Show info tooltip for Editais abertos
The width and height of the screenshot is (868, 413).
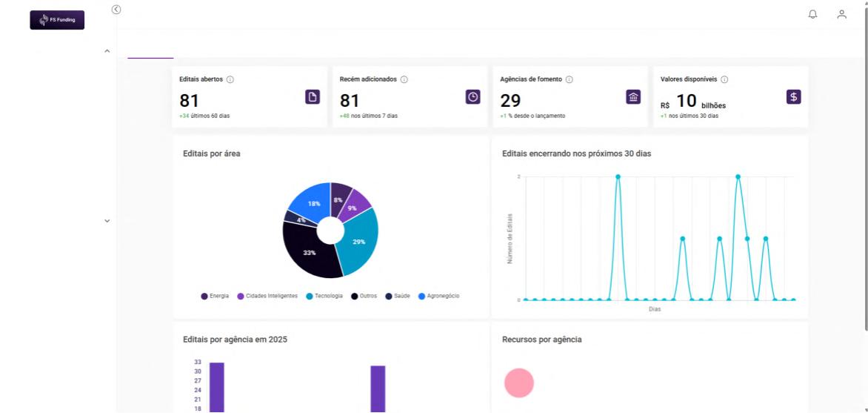tap(230, 79)
